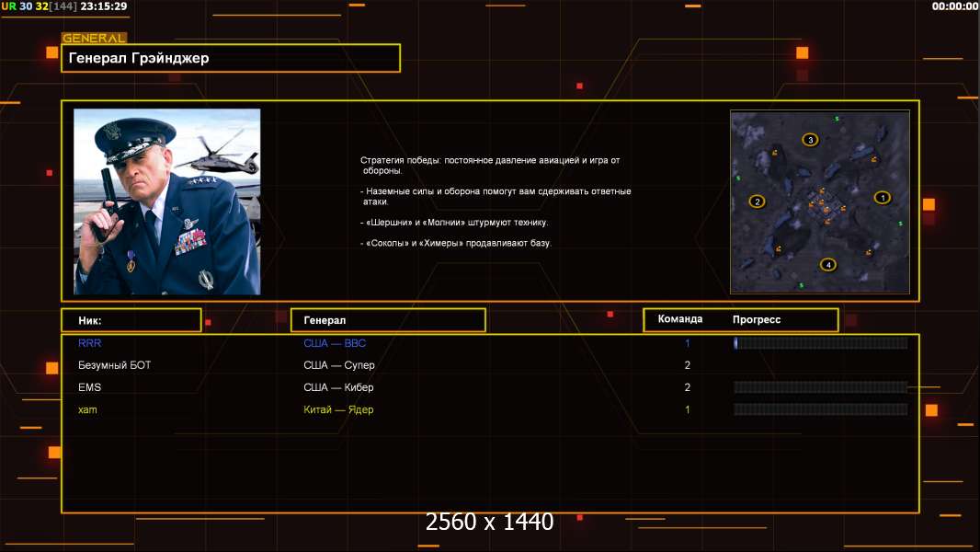Click RRR's loading progress bar
980x552 pixels.
tap(820, 343)
